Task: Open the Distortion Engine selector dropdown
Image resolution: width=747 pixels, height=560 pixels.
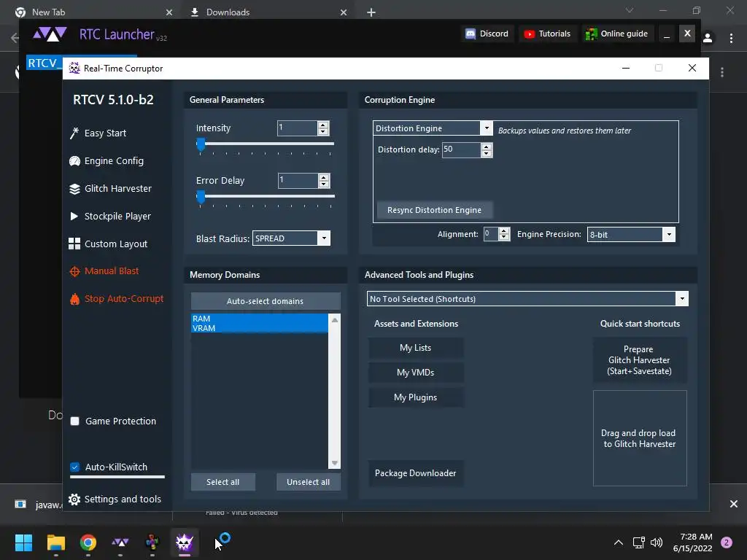Action: (x=433, y=128)
